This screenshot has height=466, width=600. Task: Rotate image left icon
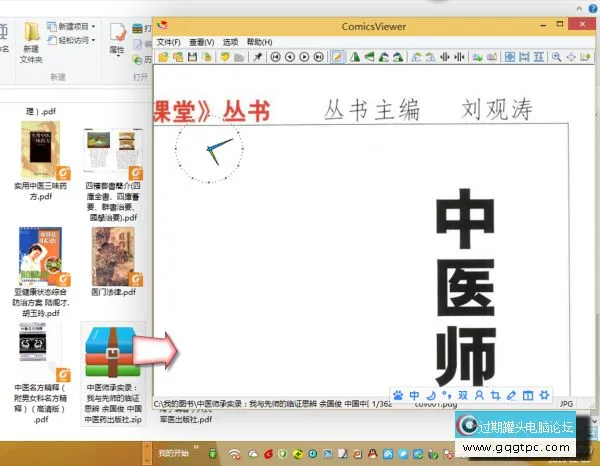coord(384,57)
